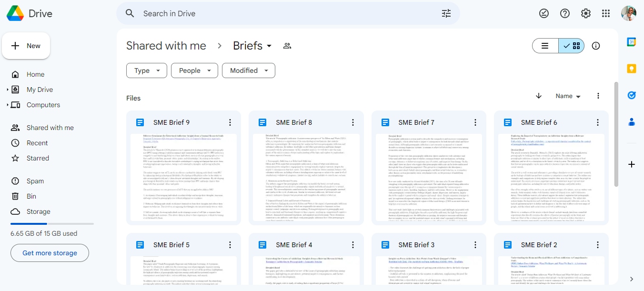Open the Briefs folder dropdown
This screenshot has height=291, width=644.
252,46
